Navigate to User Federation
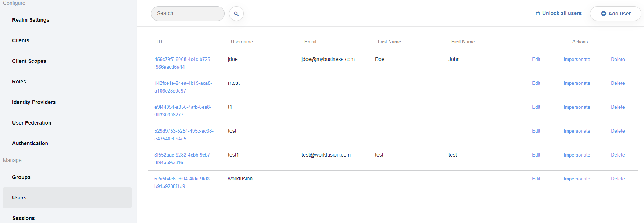 coord(32,123)
